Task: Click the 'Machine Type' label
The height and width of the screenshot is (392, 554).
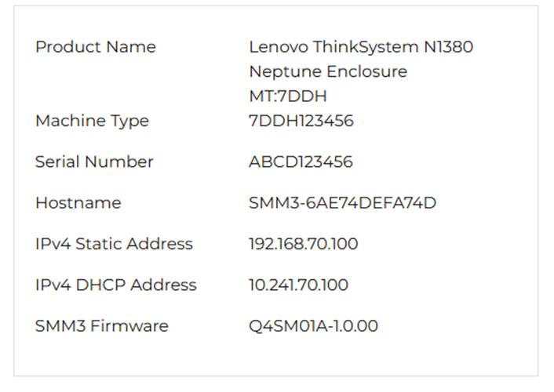Action: 92,121
